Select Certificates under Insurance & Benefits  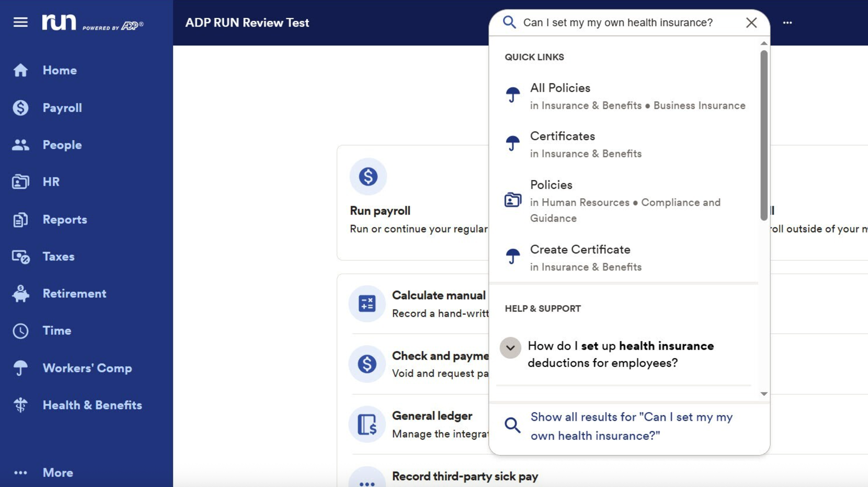point(562,136)
